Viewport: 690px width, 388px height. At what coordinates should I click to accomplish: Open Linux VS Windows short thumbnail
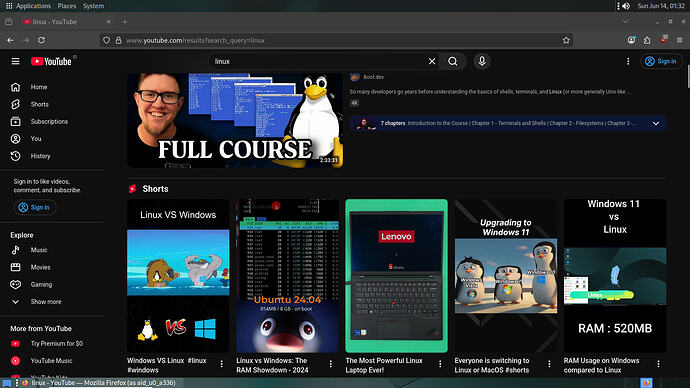point(178,276)
